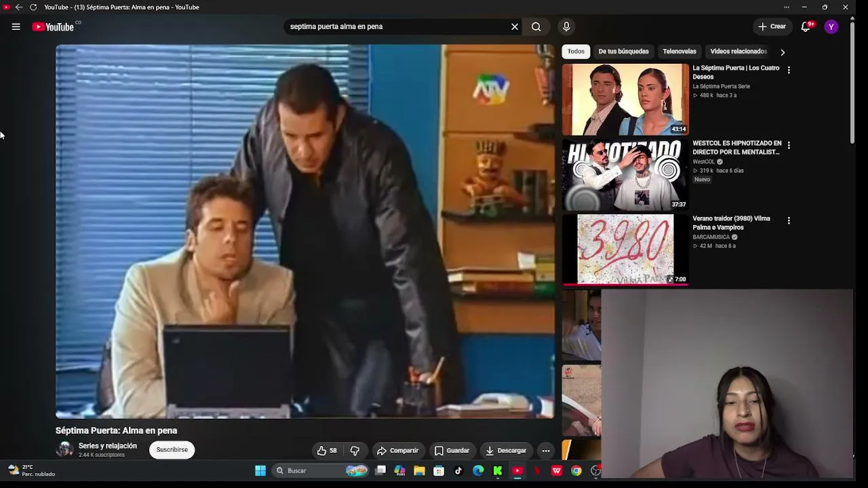Open Verano traidor (3980) video title
Image resolution: width=868 pixels, height=488 pixels.
[x=731, y=223]
